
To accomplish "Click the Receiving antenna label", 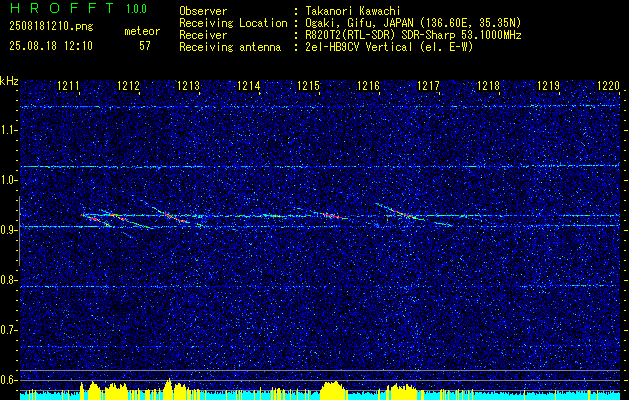I will click(x=230, y=47).
